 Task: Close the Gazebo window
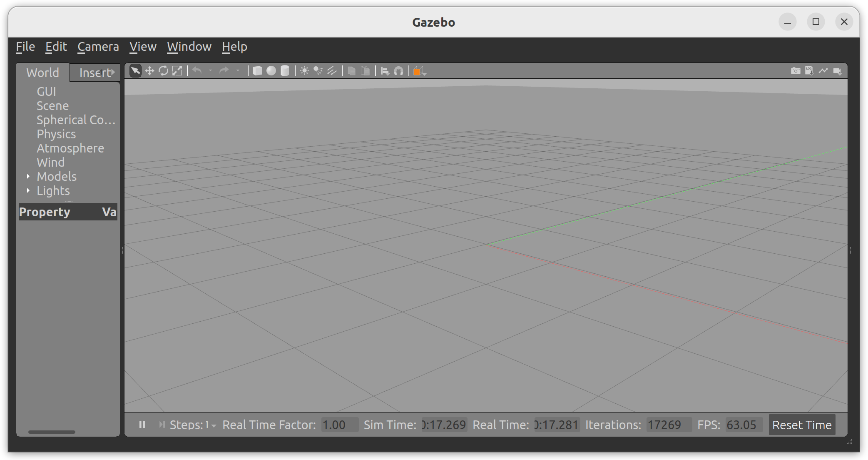[844, 22]
